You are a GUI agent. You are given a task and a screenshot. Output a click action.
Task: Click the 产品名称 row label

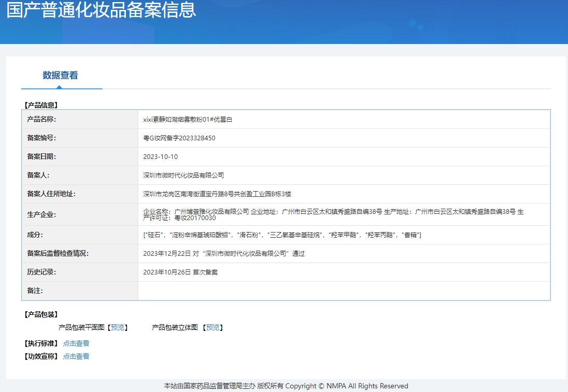[x=41, y=120]
